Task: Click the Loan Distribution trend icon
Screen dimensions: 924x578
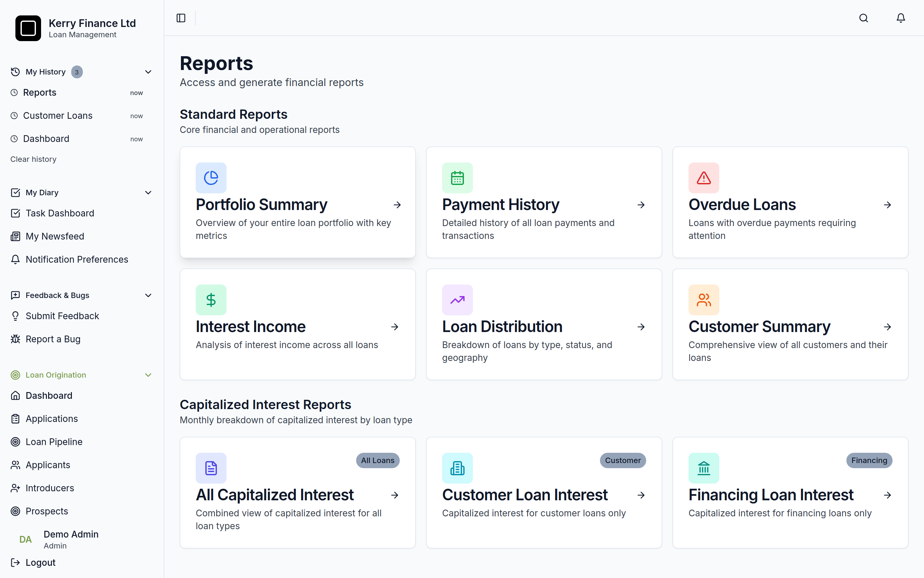Action: 458,300
